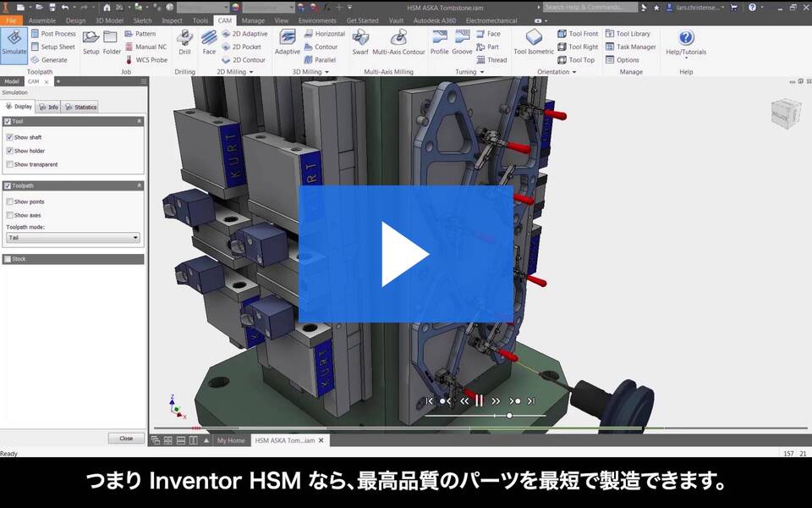This screenshot has width=812, height=508.
Task: Open Post Process tool
Action: coord(53,34)
